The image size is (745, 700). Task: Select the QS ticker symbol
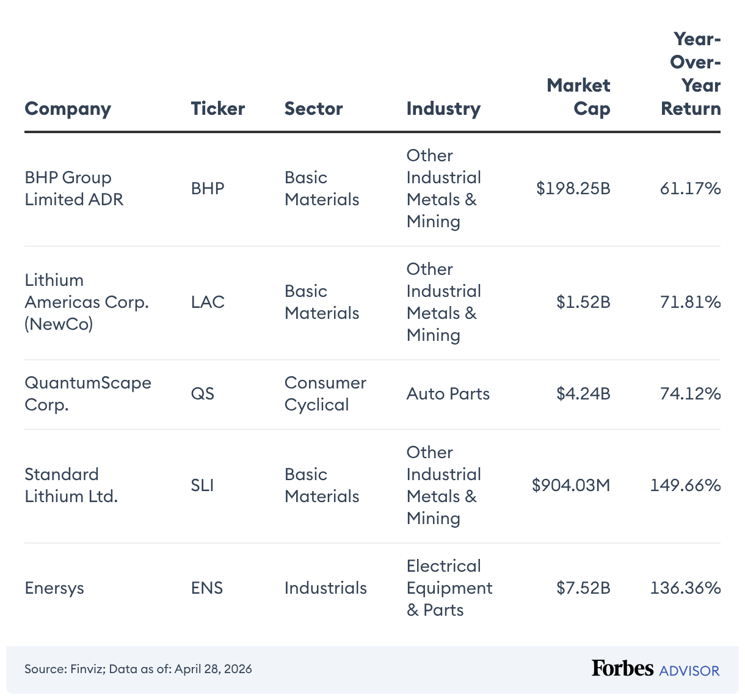(x=203, y=394)
